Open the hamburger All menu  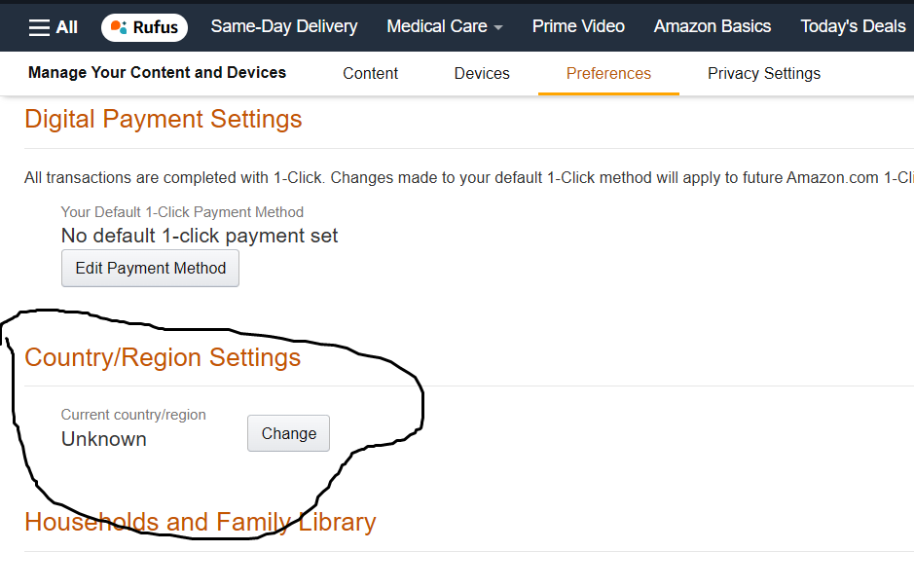tap(54, 27)
